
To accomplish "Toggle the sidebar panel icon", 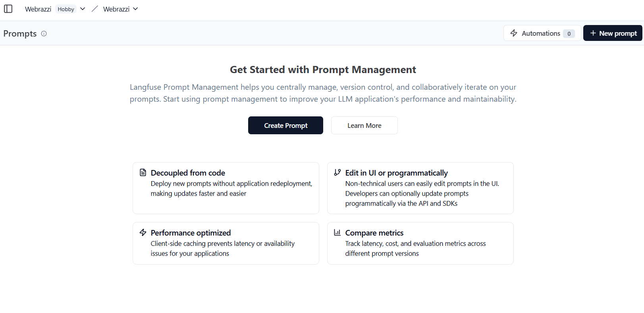I will (x=8, y=9).
